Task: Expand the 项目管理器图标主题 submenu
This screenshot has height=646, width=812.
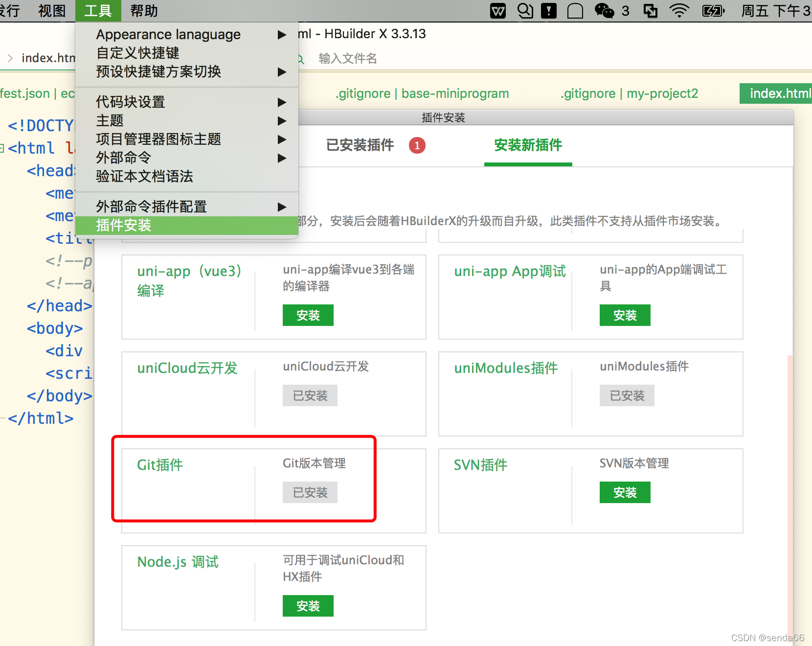Action: (x=282, y=139)
